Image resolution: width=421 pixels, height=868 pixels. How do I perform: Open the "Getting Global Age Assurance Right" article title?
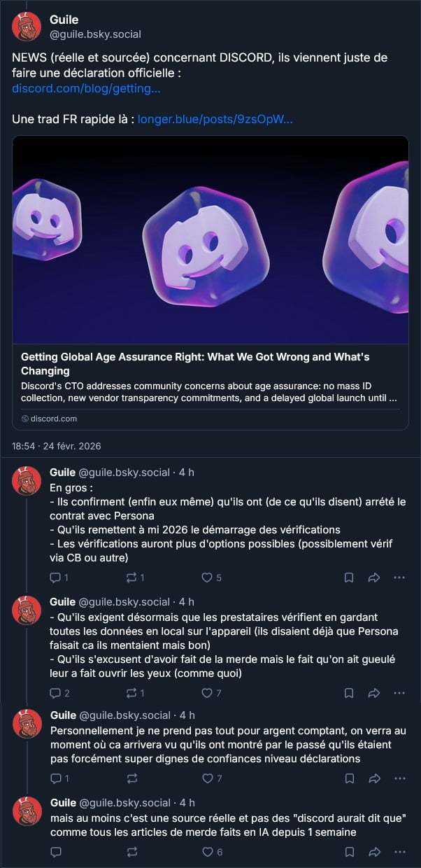point(195,363)
